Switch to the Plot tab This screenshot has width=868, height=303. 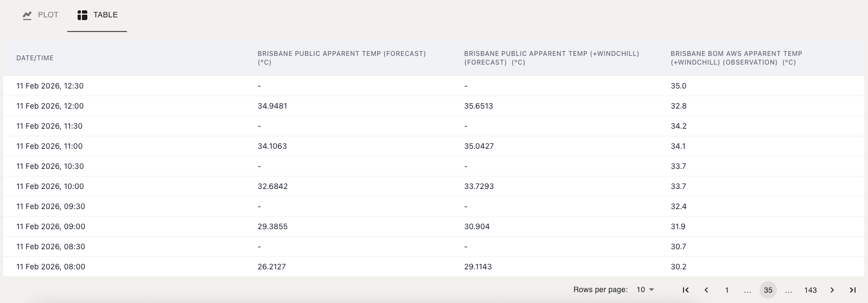pyautogui.click(x=41, y=15)
